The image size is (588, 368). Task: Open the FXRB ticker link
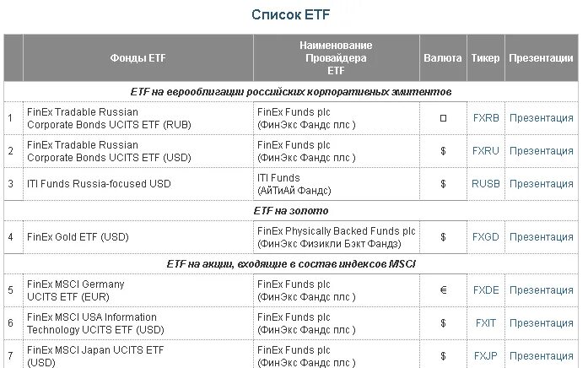pos(486,118)
